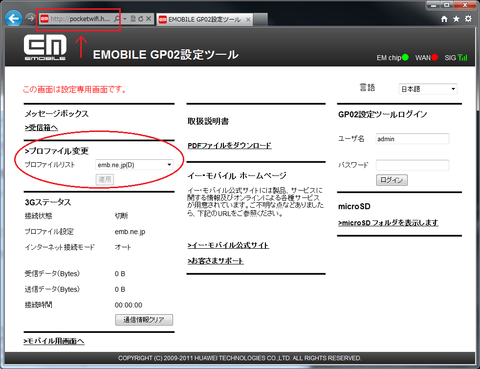The height and width of the screenshot is (369, 480).
Task: Close the EMOBILE GP02設定ツール tab
Action: point(248,20)
